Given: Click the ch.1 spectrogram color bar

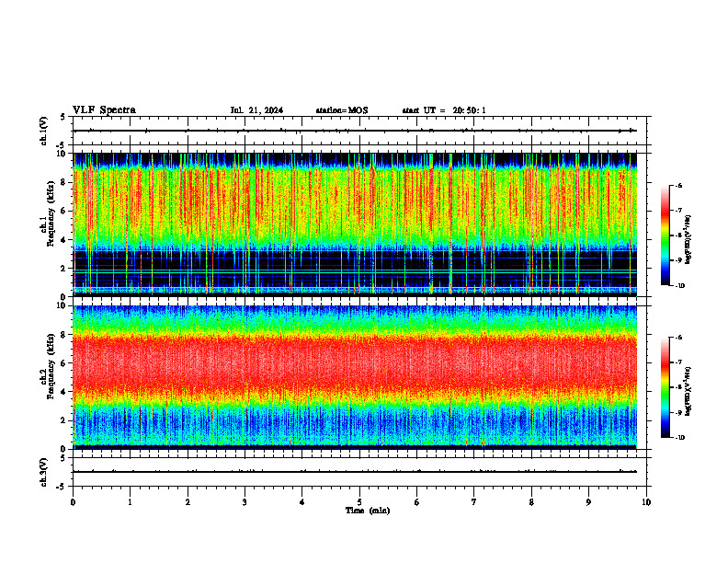Looking at the screenshot, I should 665,236.
